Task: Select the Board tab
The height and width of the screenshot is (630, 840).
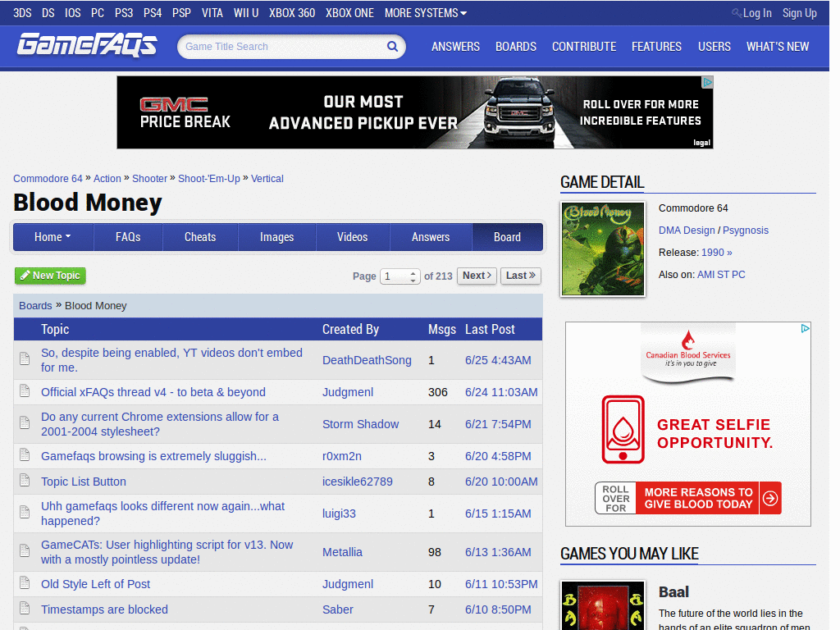Action: 507,237
